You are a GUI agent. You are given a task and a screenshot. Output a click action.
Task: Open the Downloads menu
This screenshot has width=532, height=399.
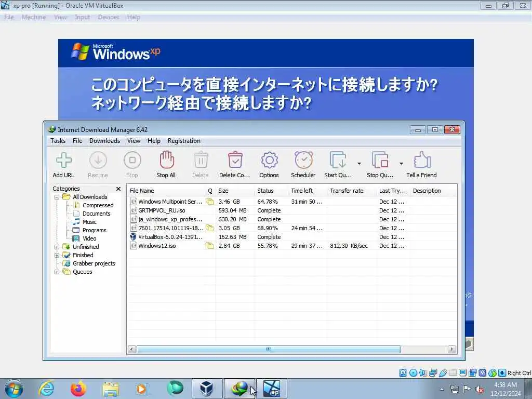(x=104, y=141)
